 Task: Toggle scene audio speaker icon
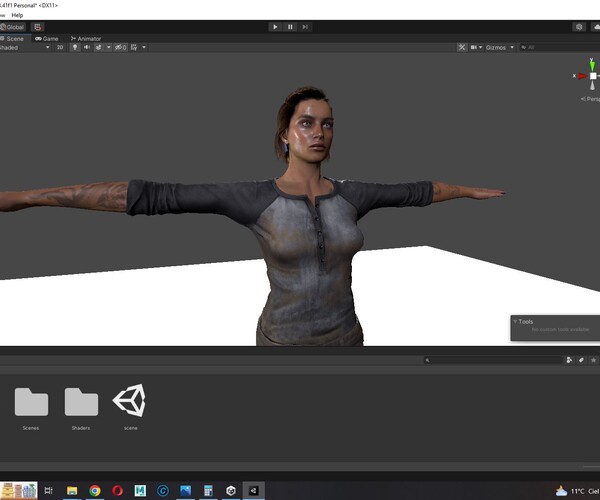pos(87,47)
